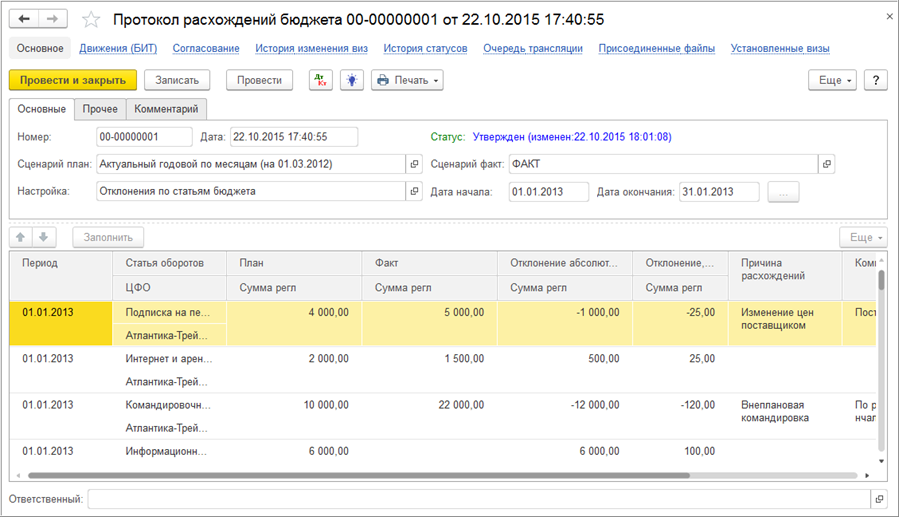900x517 pixels.
Task: Move table row up with arrow
Action: [x=21, y=237]
